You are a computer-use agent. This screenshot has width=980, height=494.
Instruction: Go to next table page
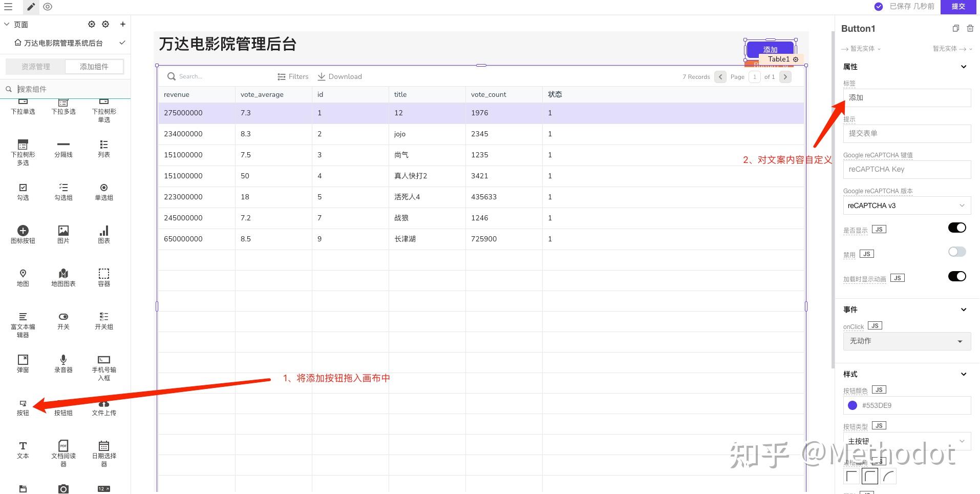pos(785,77)
